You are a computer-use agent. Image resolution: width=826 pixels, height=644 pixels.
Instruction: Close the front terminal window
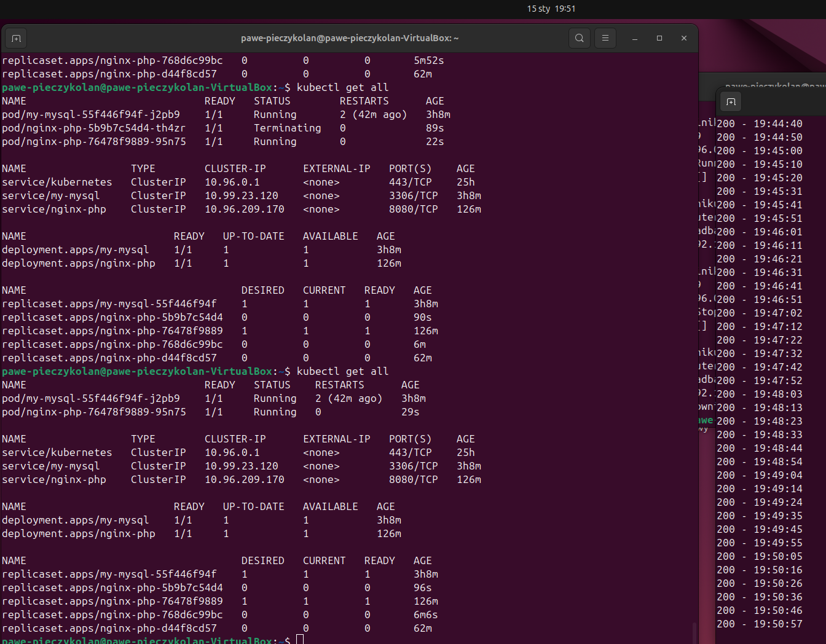click(x=684, y=38)
